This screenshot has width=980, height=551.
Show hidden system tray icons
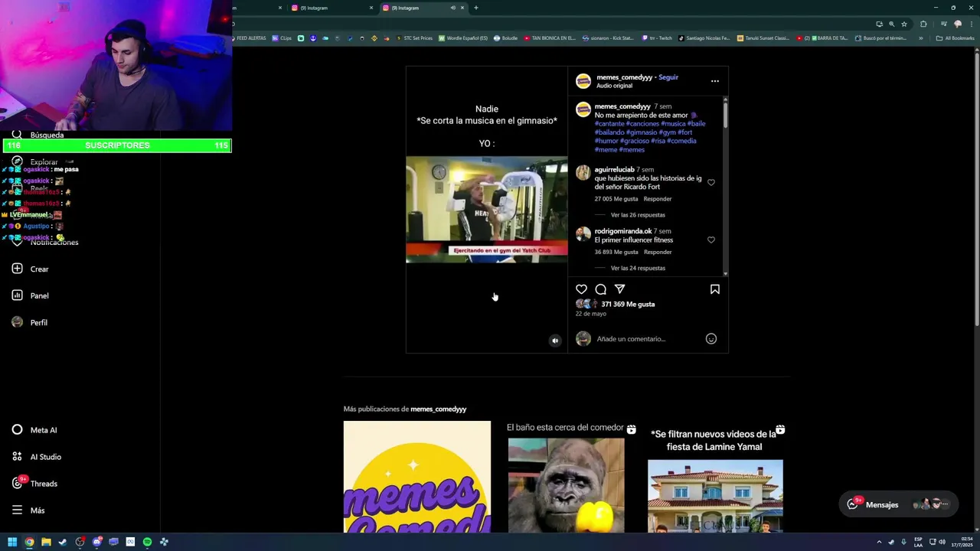(x=879, y=542)
